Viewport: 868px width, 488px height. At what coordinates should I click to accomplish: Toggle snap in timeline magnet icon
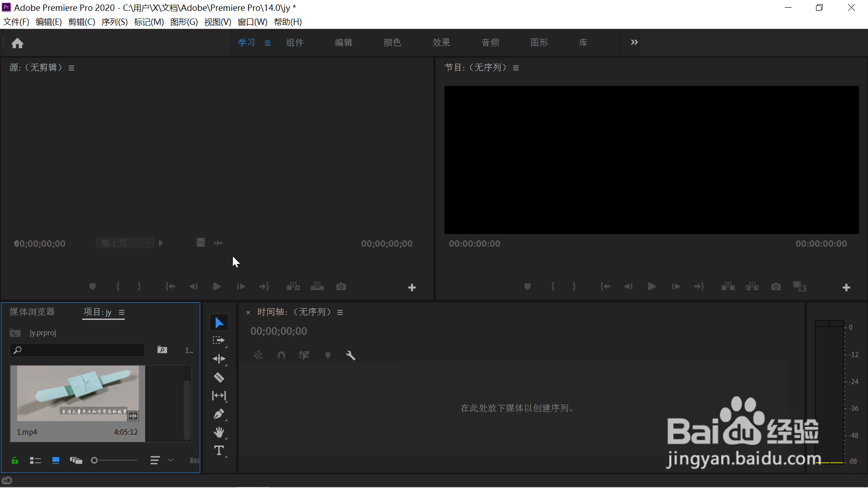pos(281,356)
